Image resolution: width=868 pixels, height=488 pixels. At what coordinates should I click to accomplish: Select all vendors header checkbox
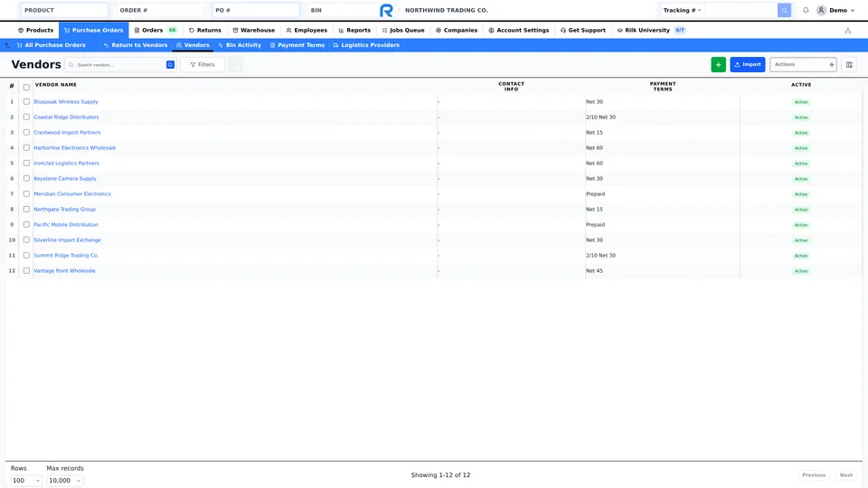click(x=26, y=87)
